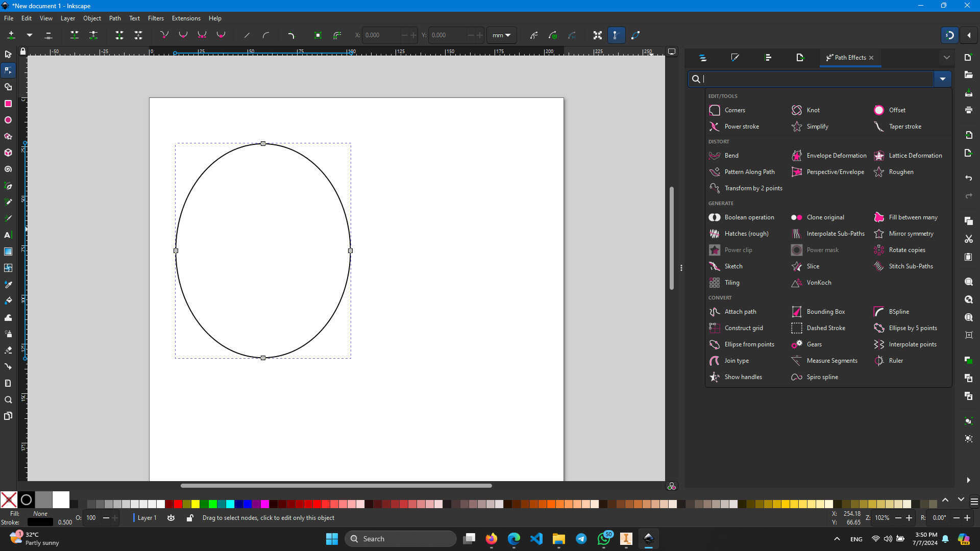
Task: Click the Boolean operation effect label
Action: click(x=749, y=217)
